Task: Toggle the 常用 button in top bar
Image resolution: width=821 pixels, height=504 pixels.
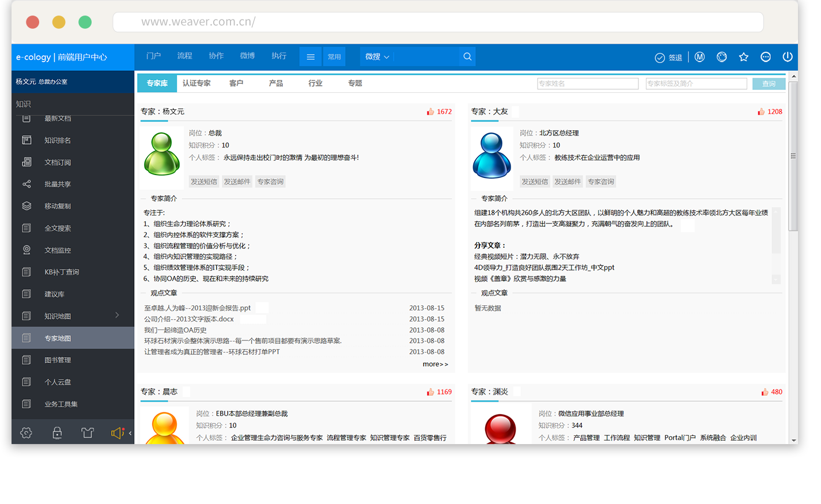Action: 334,56
